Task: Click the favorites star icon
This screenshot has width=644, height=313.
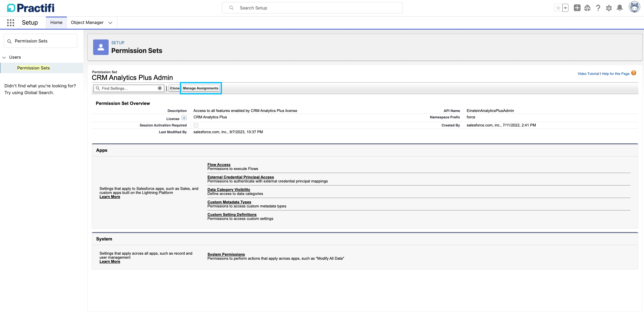Action: point(558,8)
